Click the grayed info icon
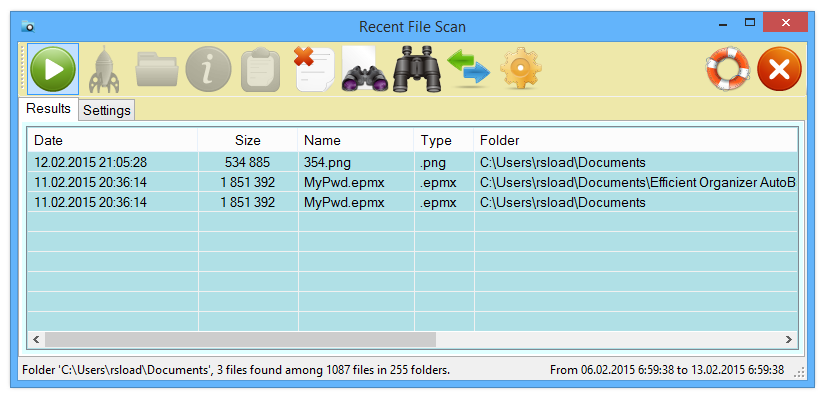 (x=208, y=69)
